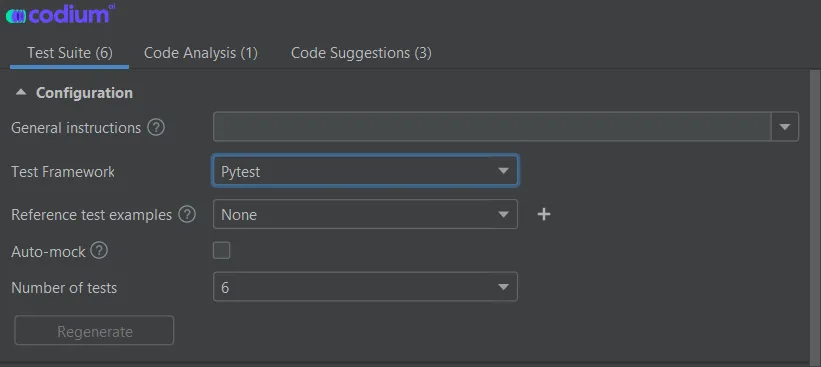Screen dimensions: 821x367
Task: Switch to Test Suite (6) tab
Action: pyautogui.click(x=70, y=53)
